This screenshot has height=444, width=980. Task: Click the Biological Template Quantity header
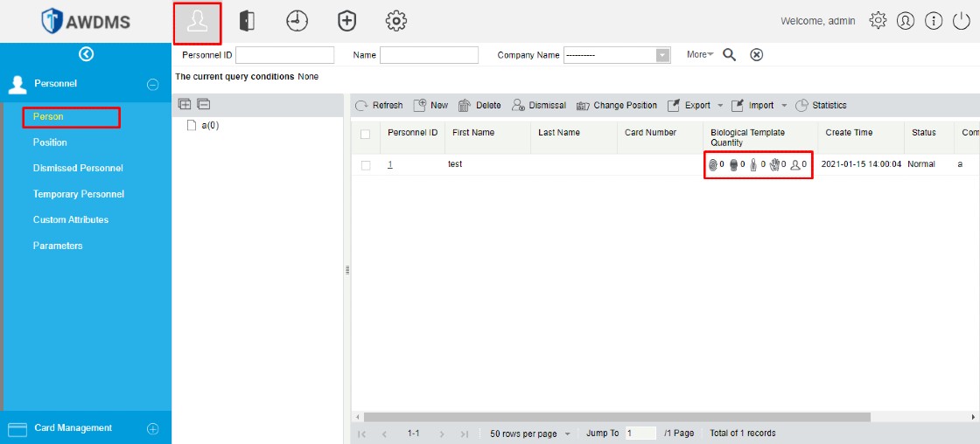coord(747,137)
